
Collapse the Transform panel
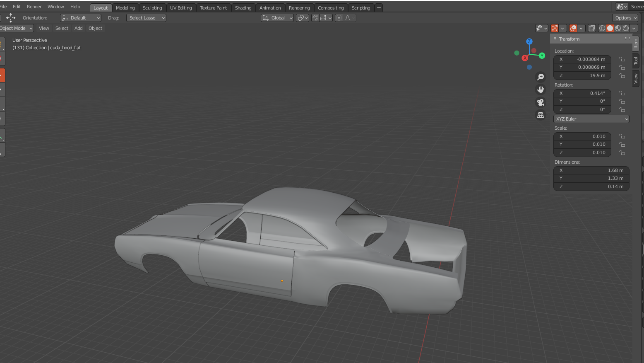tap(555, 39)
